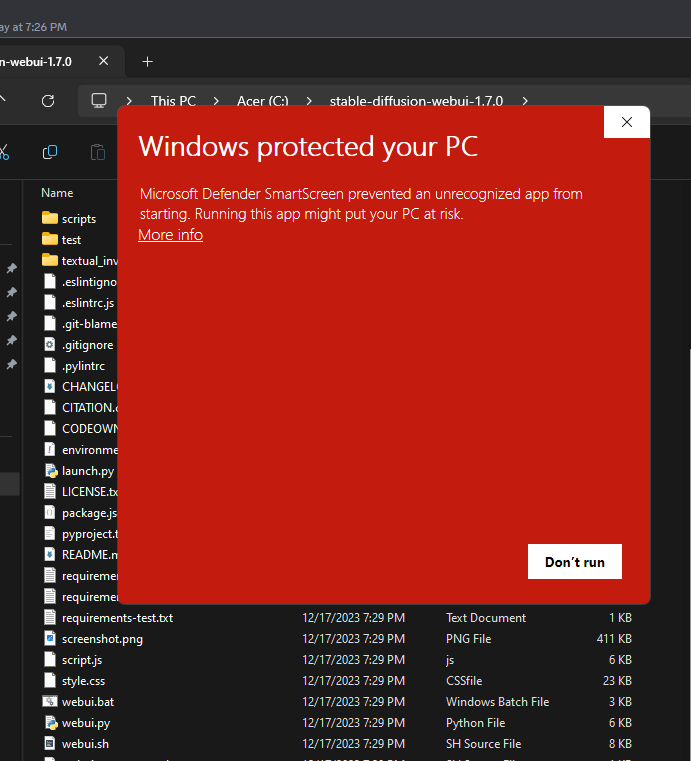Click the 411 KB size cell
The width and height of the screenshot is (691, 761).
(x=614, y=639)
